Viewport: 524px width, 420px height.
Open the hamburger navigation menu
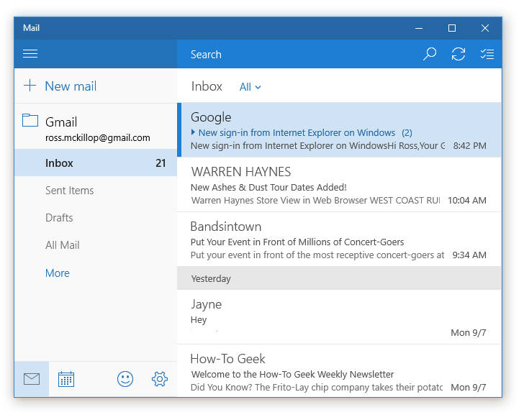[30, 54]
